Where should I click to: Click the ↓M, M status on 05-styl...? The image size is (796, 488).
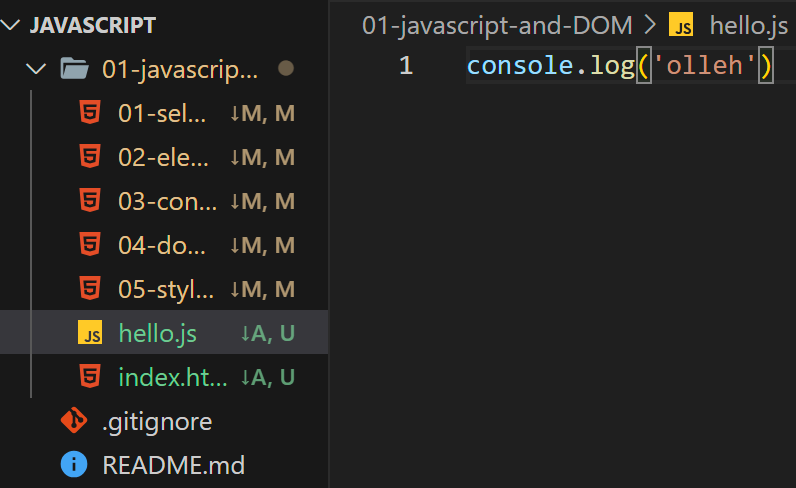coord(262,290)
